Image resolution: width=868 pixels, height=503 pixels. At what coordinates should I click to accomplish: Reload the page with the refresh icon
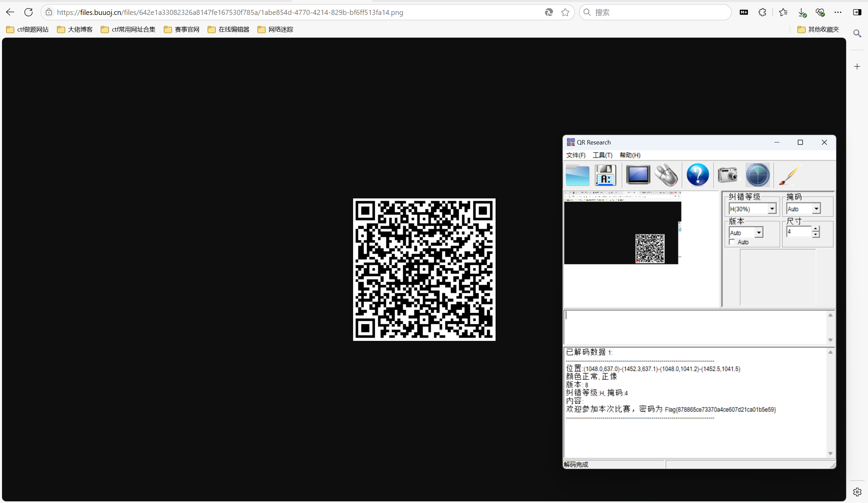coord(28,13)
